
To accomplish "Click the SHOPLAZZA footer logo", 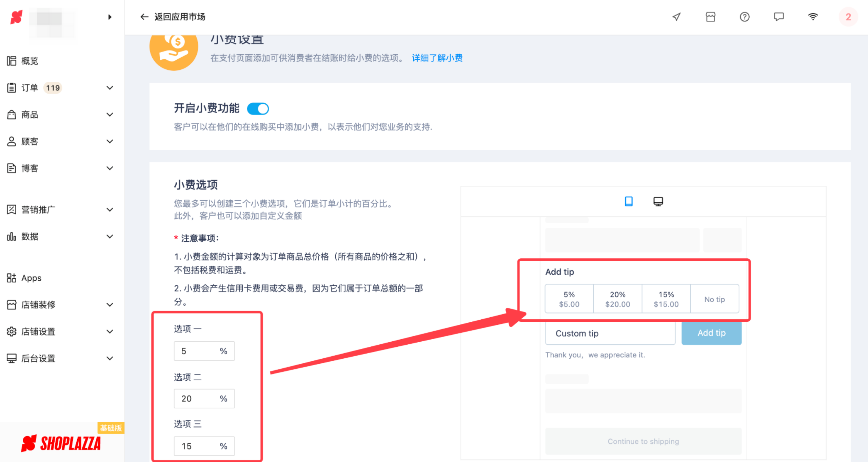I will click(x=61, y=443).
